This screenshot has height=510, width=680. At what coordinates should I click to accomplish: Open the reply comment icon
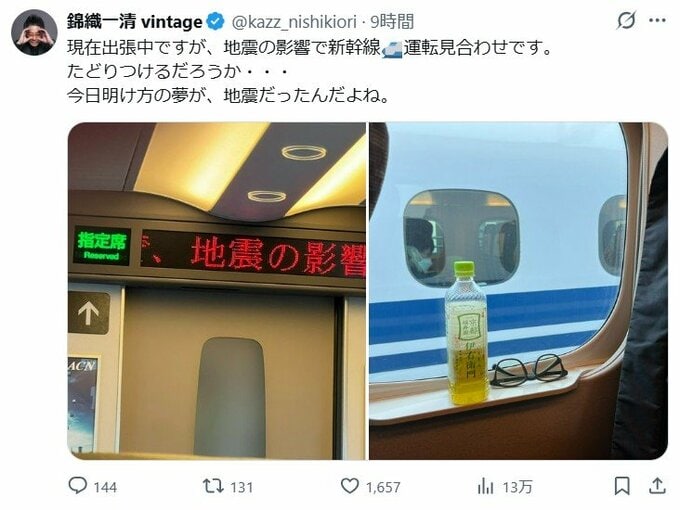click(x=78, y=485)
